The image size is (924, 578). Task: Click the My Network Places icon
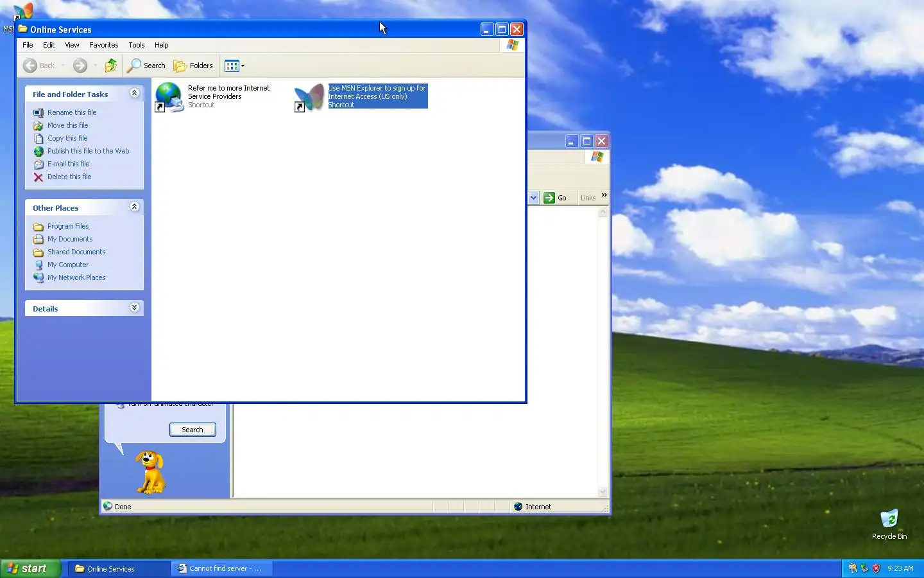[x=38, y=277]
